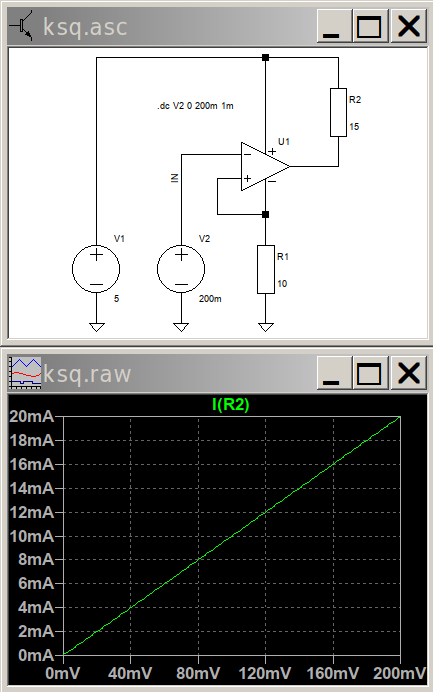Click the I(R2) trace label

[x=231, y=404]
